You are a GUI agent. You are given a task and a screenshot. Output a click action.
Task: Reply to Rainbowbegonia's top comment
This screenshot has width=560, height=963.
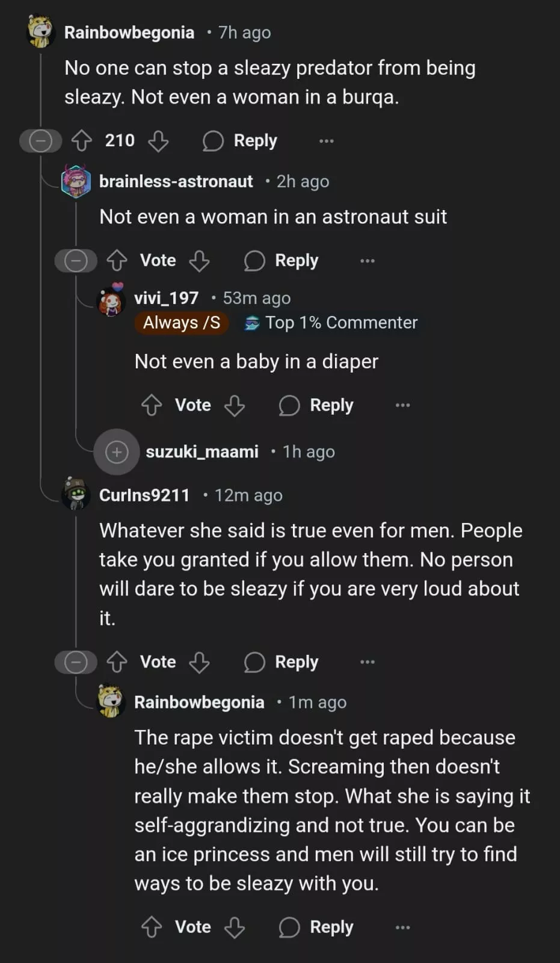241,141
